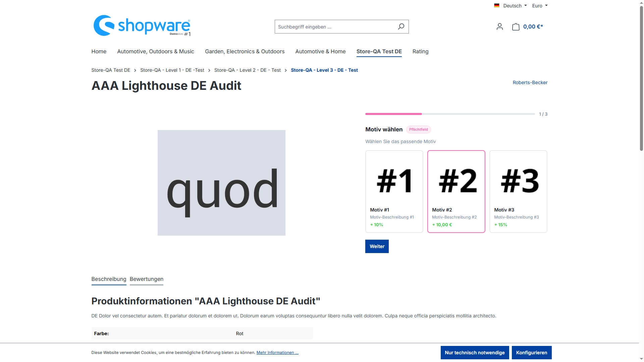Switch to the Beschreibung tab

pyautogui.click(x=109, y=279)
